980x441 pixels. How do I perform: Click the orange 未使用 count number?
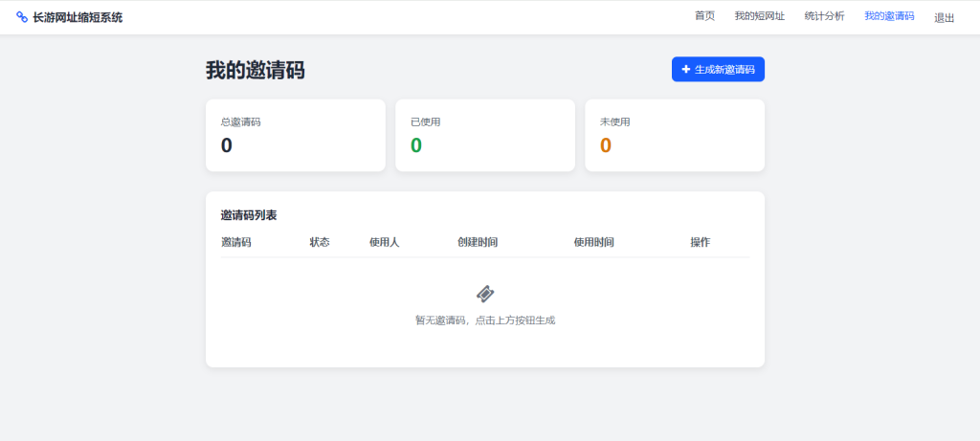pos(606,145)
